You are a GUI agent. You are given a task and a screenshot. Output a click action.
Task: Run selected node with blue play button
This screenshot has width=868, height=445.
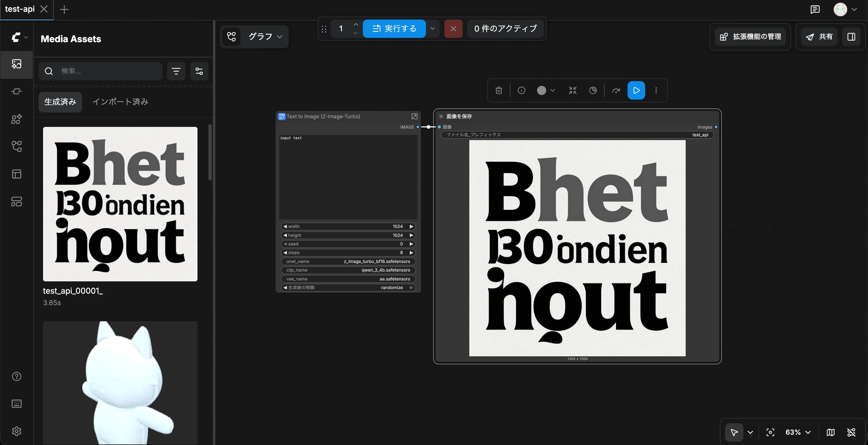(636, 90)
